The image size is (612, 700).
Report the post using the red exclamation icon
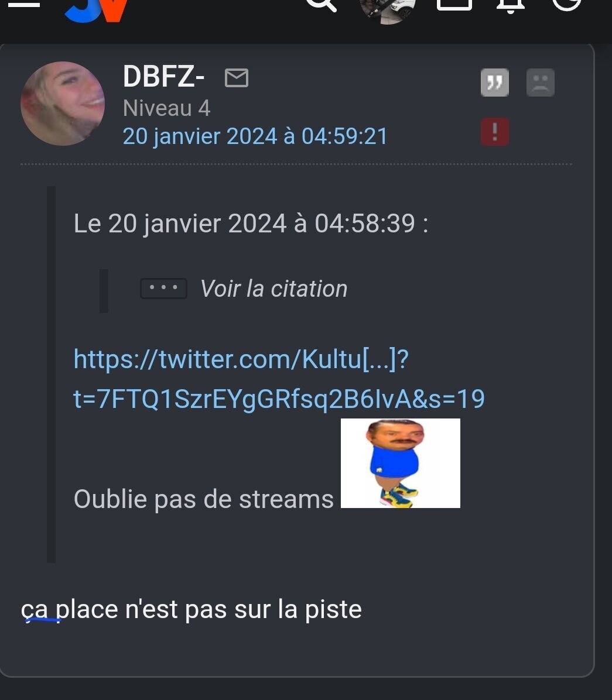coord(494,132)
